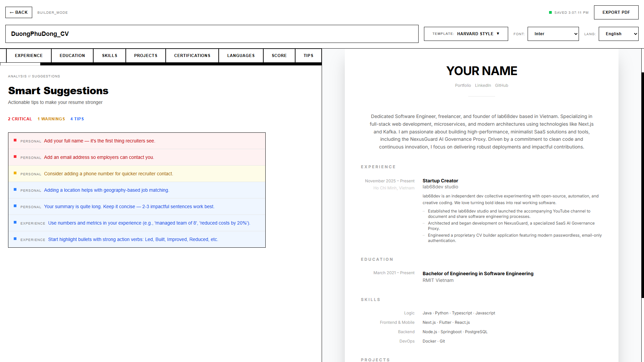Click the green saved status indicator

tap(550, 12)
